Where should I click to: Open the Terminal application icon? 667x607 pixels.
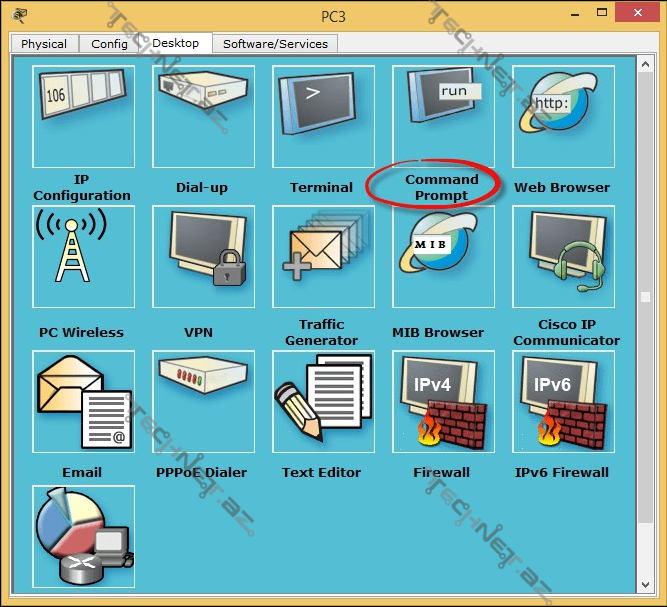[x=322, y=116]
